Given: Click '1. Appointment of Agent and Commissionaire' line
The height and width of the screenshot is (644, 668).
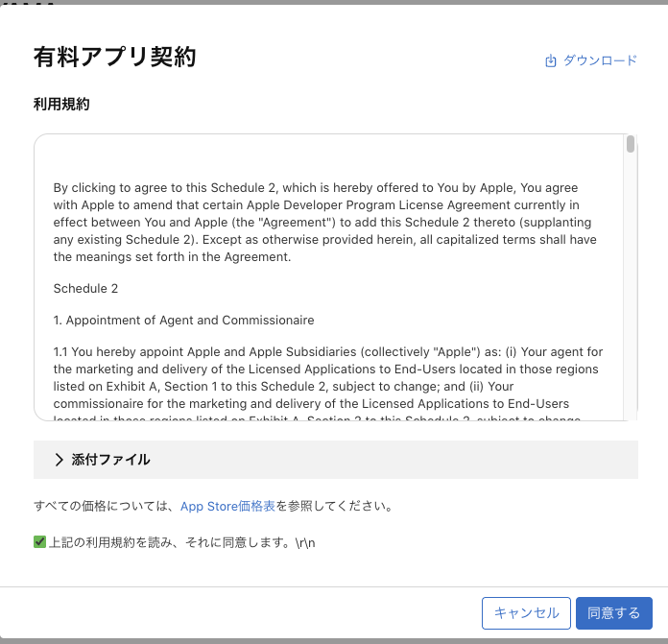Looking at the screenshot, I should coord(183,320).
